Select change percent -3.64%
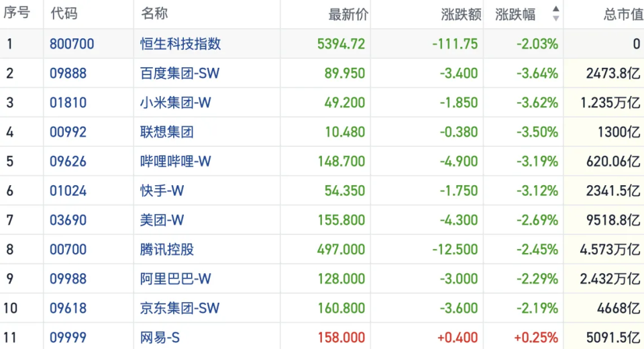The image size is (644, 349). tap(537, 73)
